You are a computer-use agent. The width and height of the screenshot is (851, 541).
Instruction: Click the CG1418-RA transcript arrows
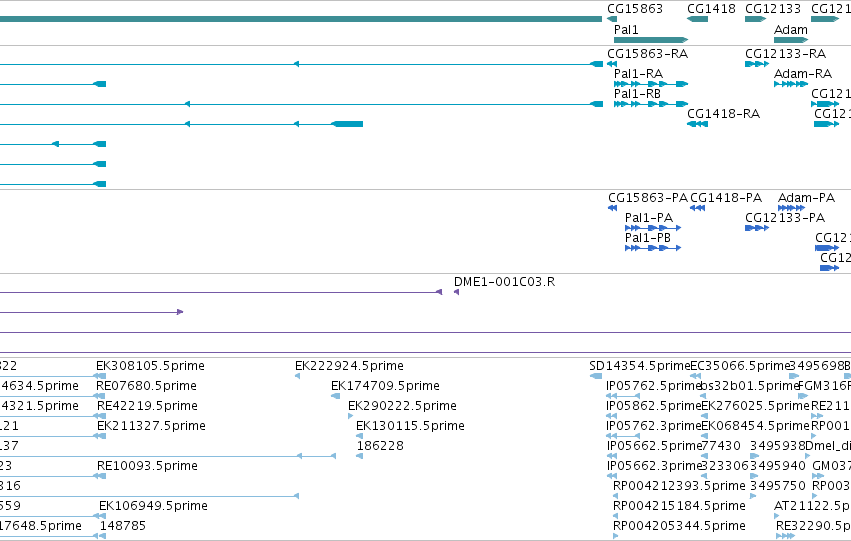[x=697, y=124]
